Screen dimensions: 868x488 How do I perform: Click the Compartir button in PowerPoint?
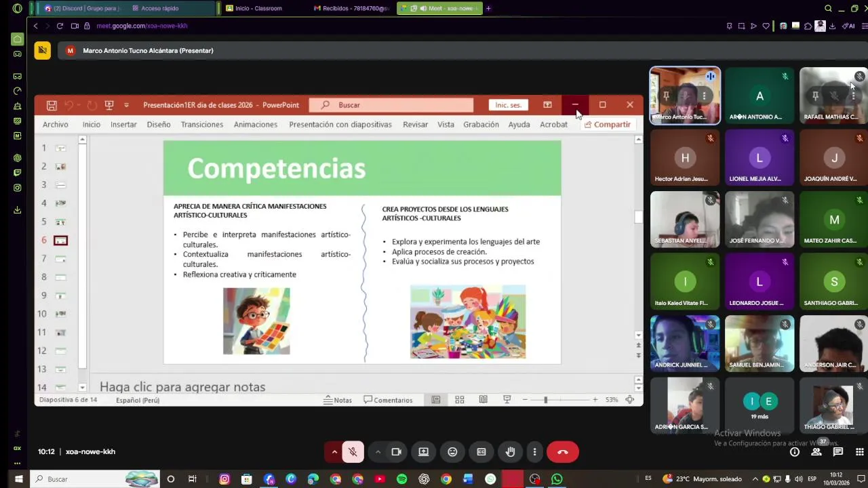coord(608,125)
